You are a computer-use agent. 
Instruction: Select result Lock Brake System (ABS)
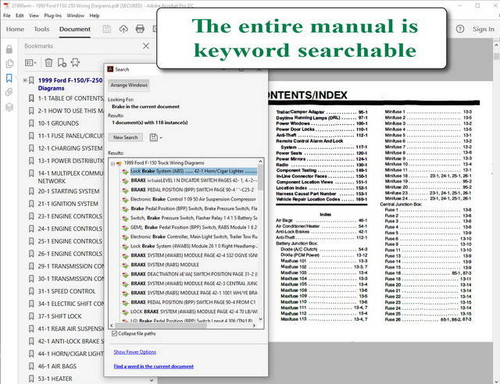(x=193, y=171)
